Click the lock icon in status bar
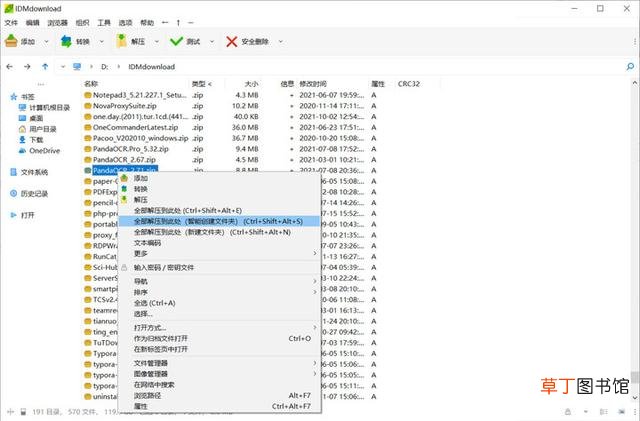Image resolution: width=640 pixels, height=421 pixels. click(x=568, y=412)
